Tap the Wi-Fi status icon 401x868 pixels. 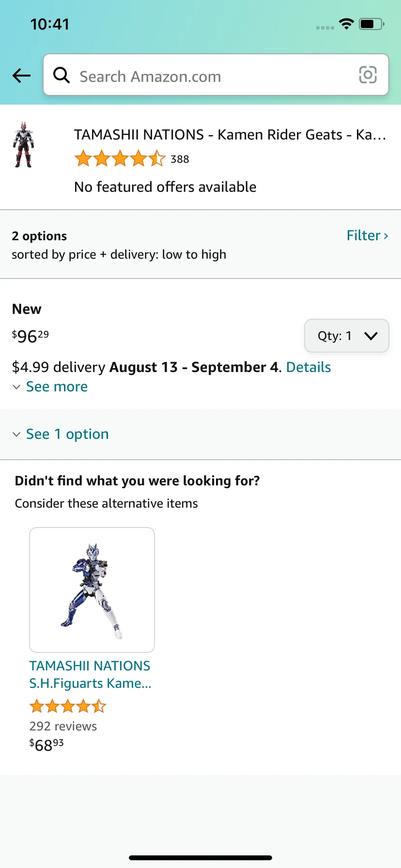[346, 24]
